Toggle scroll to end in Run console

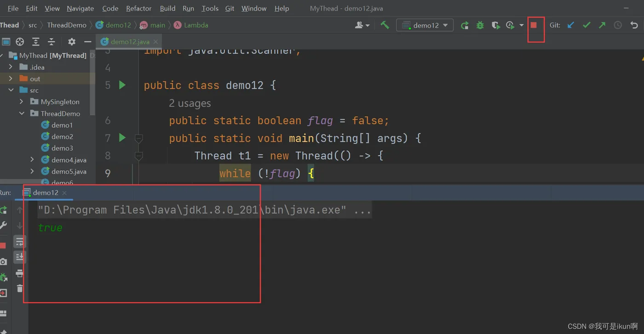coord(19,257)
